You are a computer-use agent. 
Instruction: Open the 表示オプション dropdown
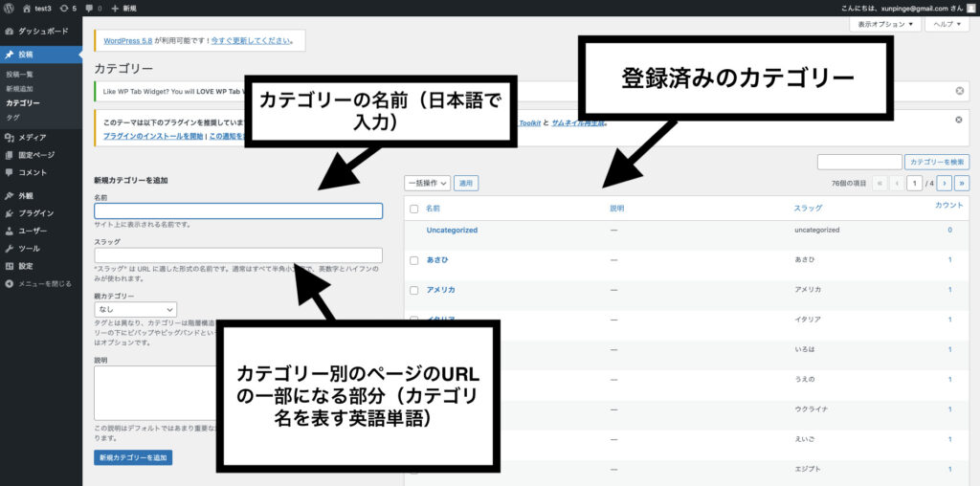point(885,24)
